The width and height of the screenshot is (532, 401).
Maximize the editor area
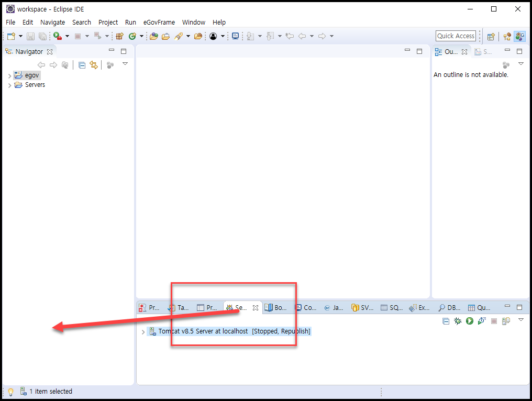point(419,51)
